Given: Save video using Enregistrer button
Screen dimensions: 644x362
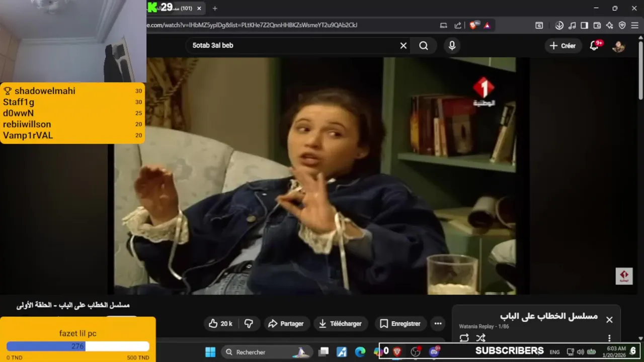Looking at the screenshot, I should click(400, 324).
